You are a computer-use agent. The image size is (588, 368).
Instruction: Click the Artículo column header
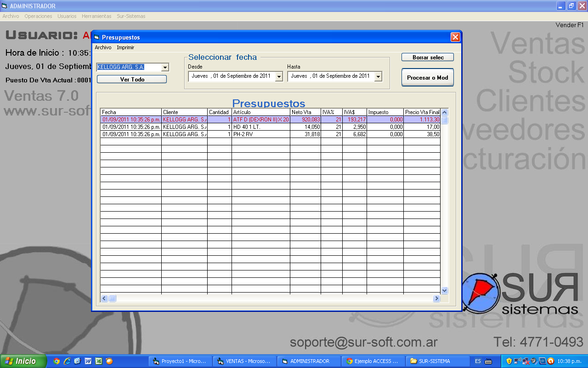[x=261, y=112]
